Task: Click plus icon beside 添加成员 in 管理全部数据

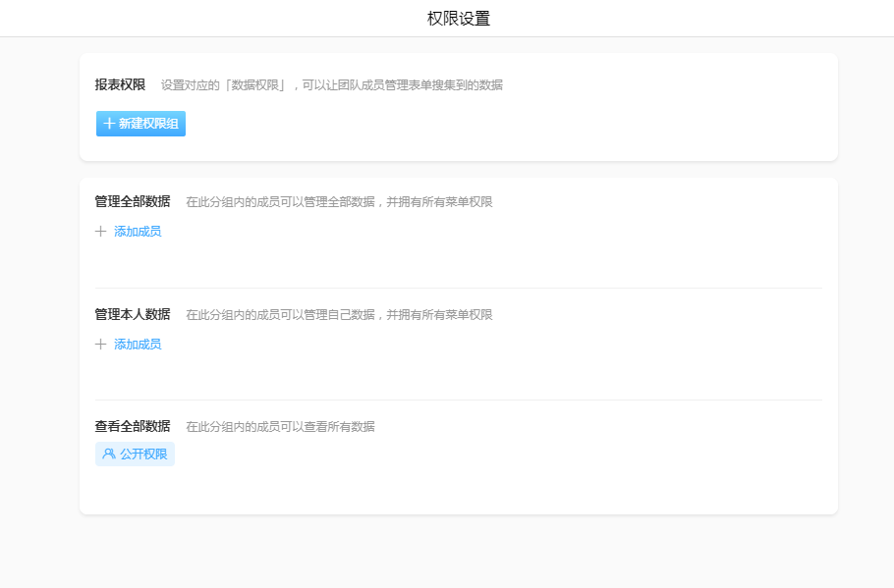Action: pyautogui.click(x=100, y=232)
